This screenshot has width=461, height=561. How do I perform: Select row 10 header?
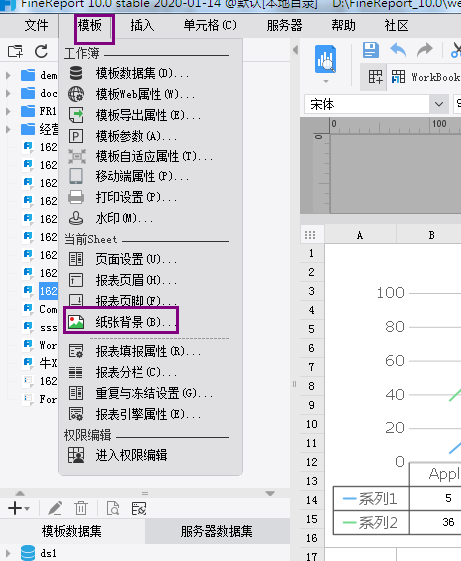(312, 424)
